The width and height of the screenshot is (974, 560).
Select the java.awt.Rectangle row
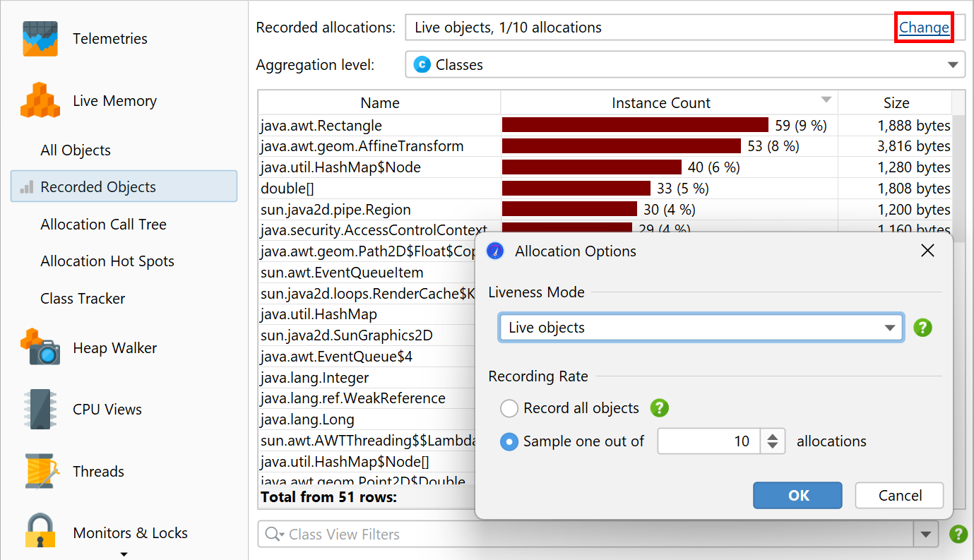(605, 126)
